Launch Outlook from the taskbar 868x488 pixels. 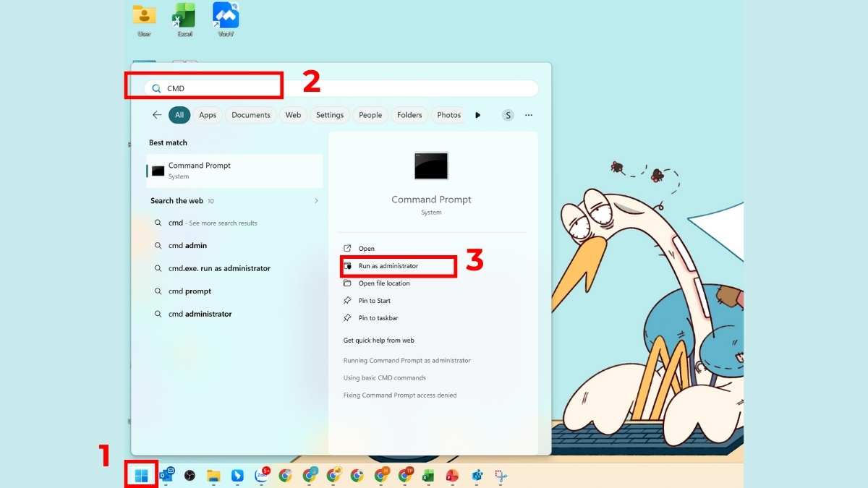[166, 475]
